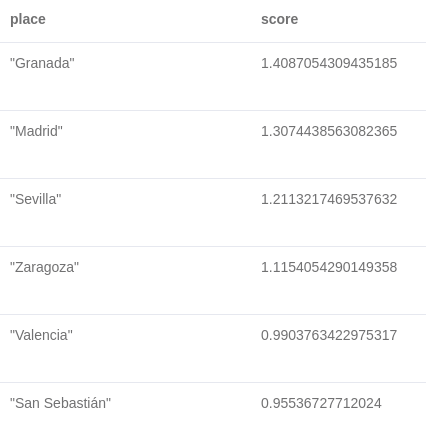Select the "San Sebastián" place cell
This screenshot has width=426, height=445.
pos(60,403)
